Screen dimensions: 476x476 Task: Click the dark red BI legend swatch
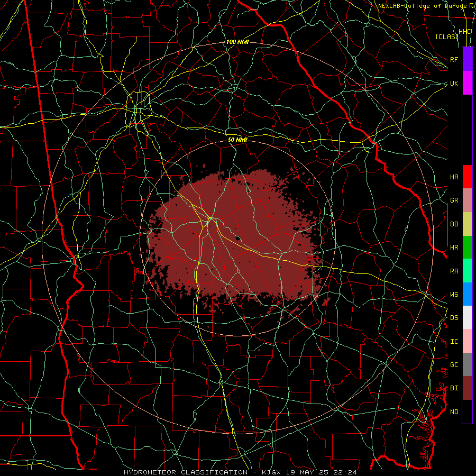point(467,388)
